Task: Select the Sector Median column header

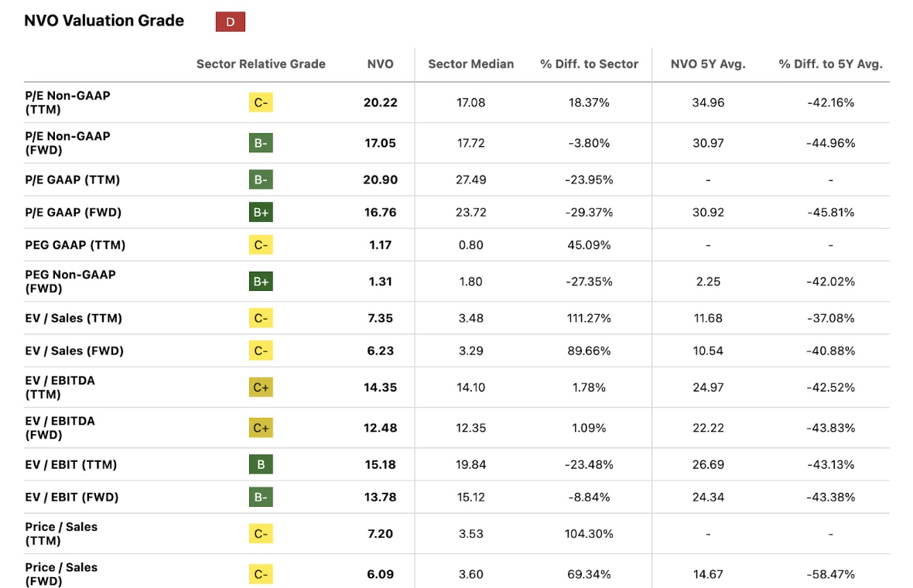Action: click(470, 64)
